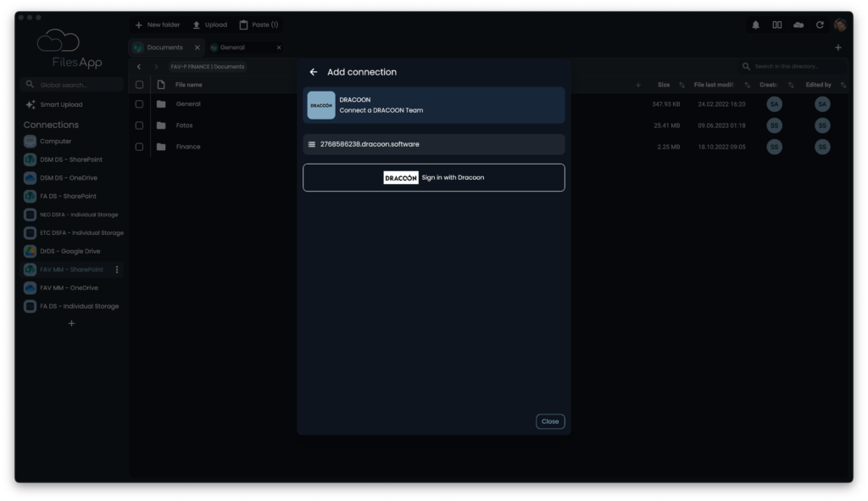This screenshot has width=868, height=501.
Task: Click the Dracoon server URL field
Action: [x=433, y=144]
